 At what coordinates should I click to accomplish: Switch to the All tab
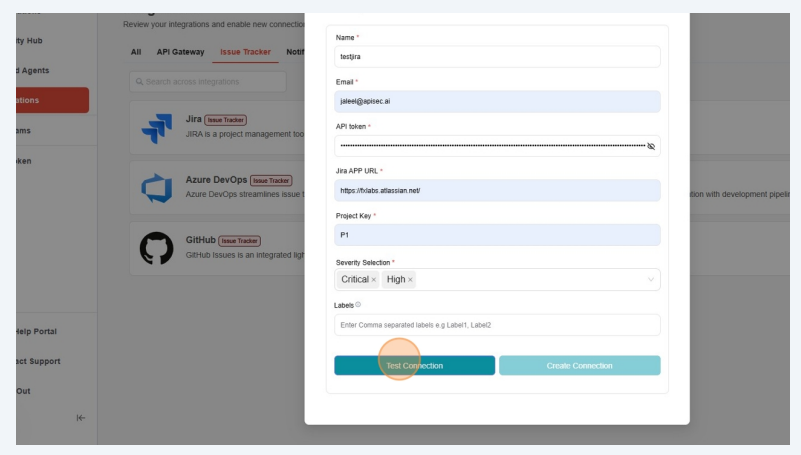[x=136, y=52]
